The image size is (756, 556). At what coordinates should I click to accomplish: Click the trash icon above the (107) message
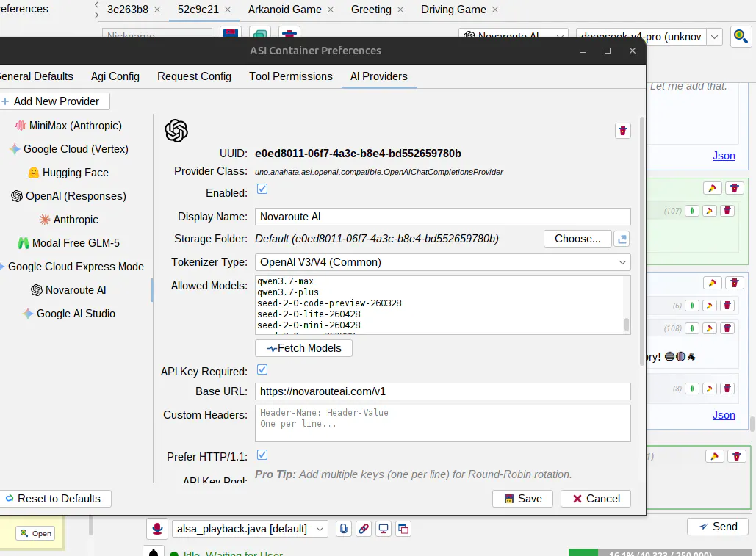pos(734,188)
